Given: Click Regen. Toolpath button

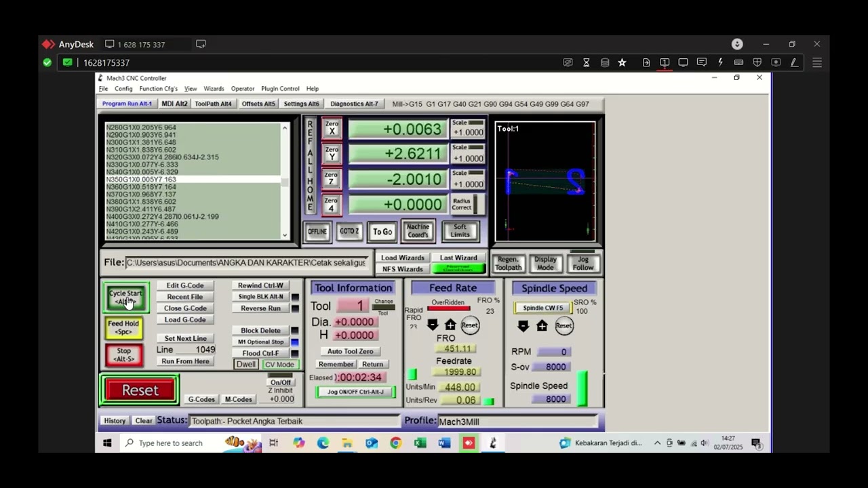Looking at the screenshot, I should pos(508,264).
